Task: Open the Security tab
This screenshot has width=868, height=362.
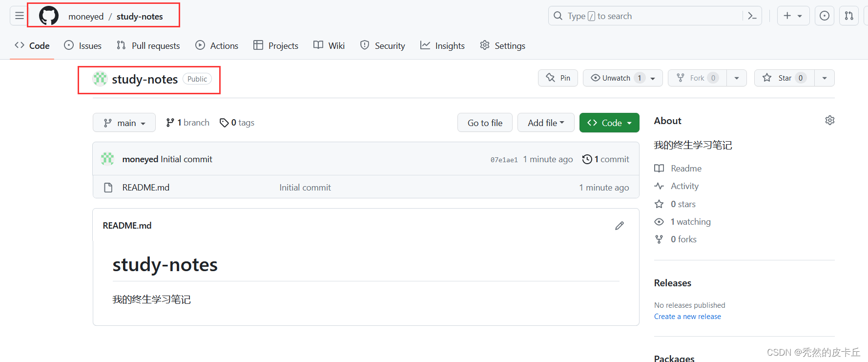Action: 383,45
